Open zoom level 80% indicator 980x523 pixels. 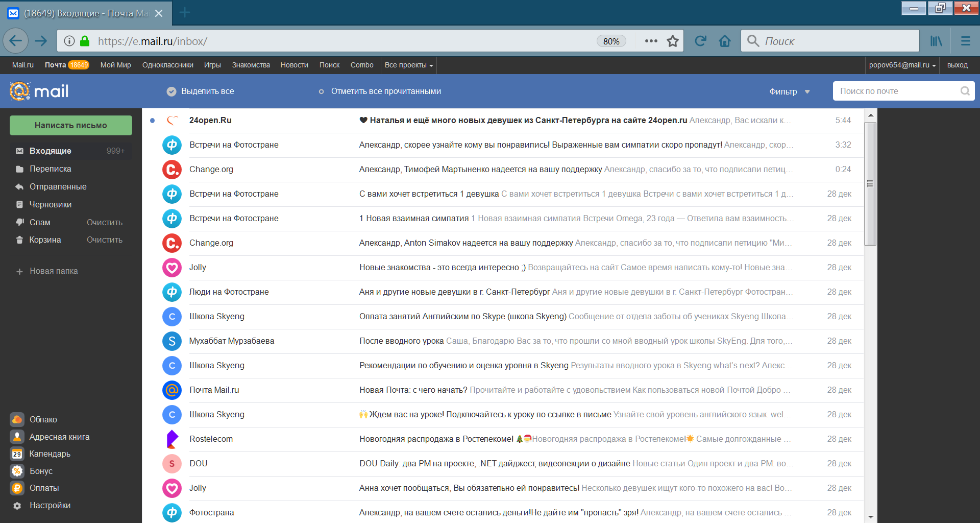pos(611,41)
